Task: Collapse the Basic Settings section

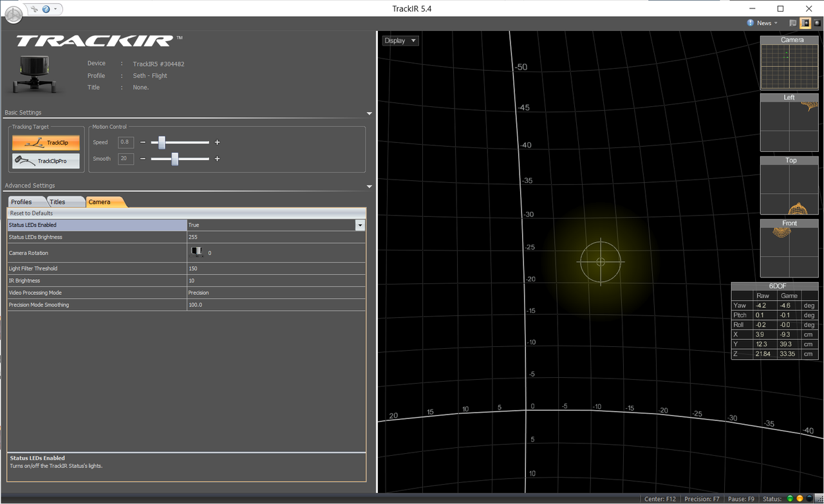Action: (x=369, y=113)
